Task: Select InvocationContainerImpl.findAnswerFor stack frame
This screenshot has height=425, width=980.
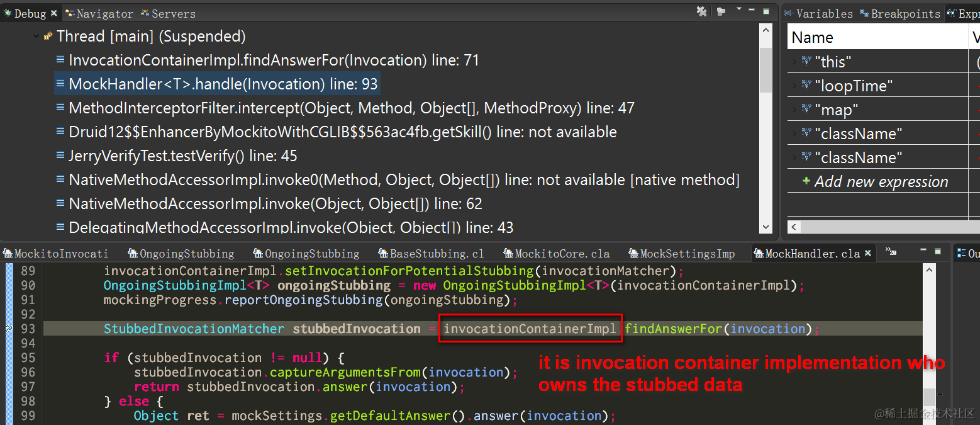Action: 274,60
